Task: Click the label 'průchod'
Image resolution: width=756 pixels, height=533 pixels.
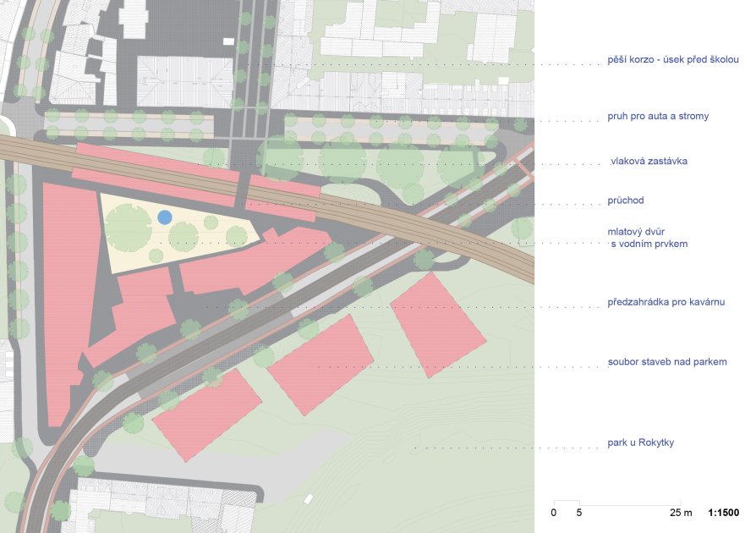Action: click(x=626, y=201)
